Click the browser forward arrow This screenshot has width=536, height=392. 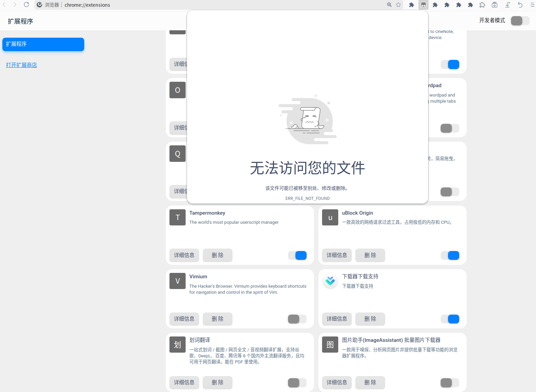click(15, 5)
